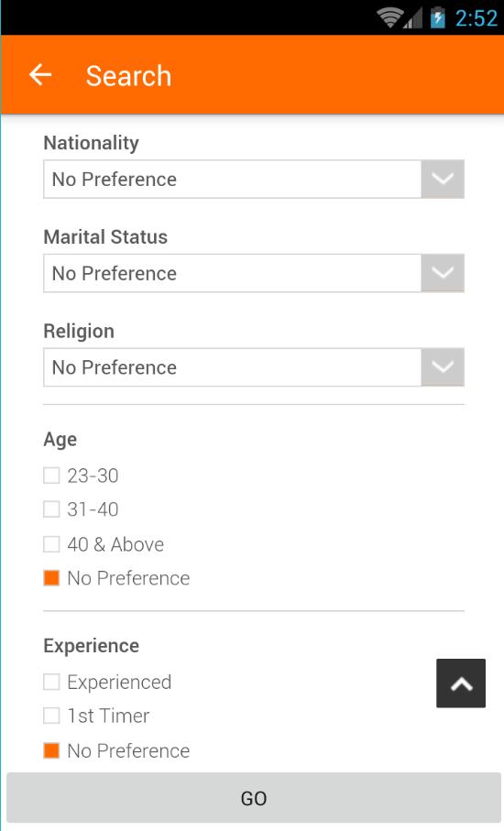The height and width of the screenshot is (831, 504).
Task: Open the Nationality dropdown arrow
Action: click(443, 180)
